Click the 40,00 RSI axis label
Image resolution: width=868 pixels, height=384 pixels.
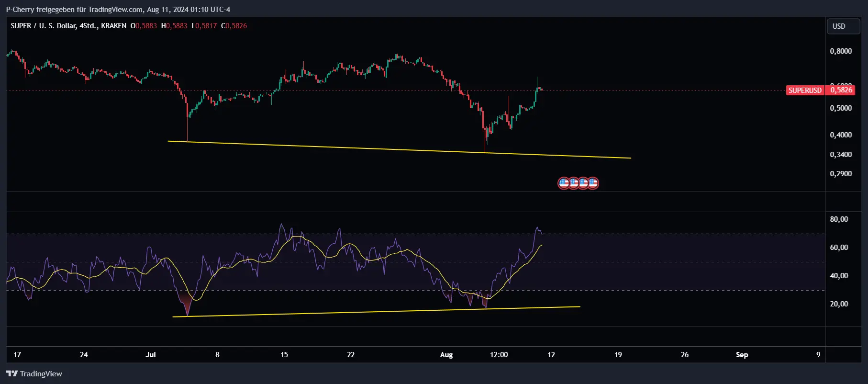point(839,276)
